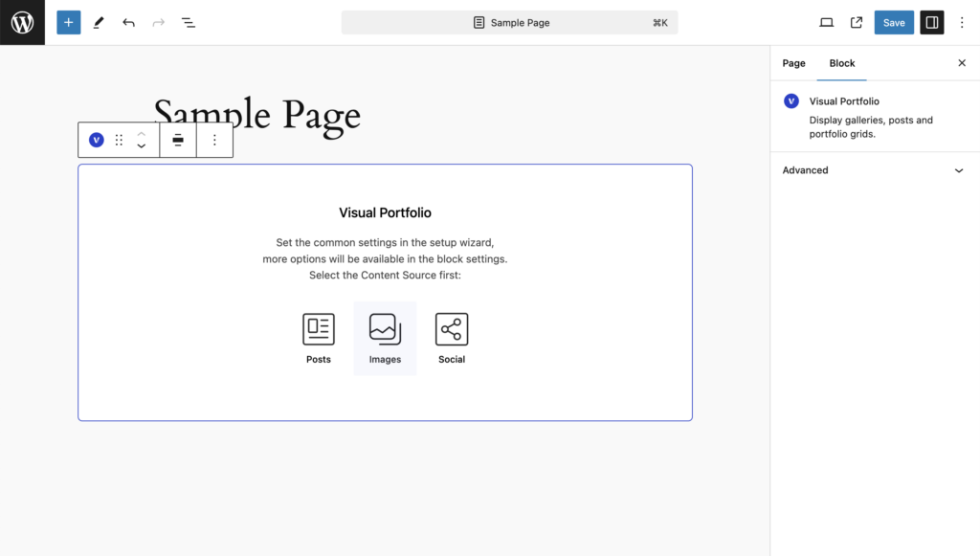Open the Document Overview list view
Image resolution: width=980 pixels, height=556 pixels.
pyautogui.click(x=189, y=23)
